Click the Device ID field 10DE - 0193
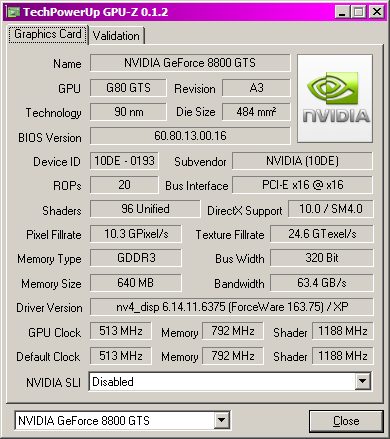 (x=124, y=161)
